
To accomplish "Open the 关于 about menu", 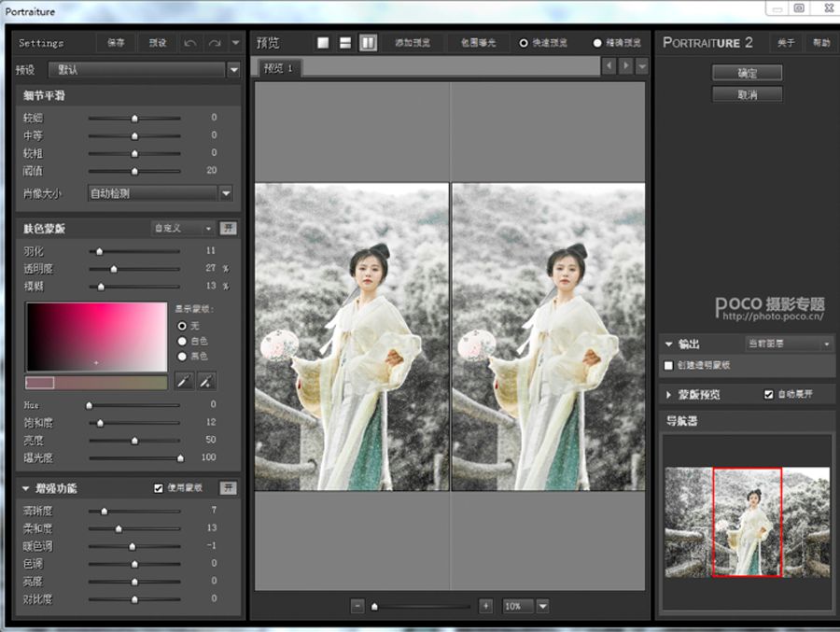I will [786, 43].
